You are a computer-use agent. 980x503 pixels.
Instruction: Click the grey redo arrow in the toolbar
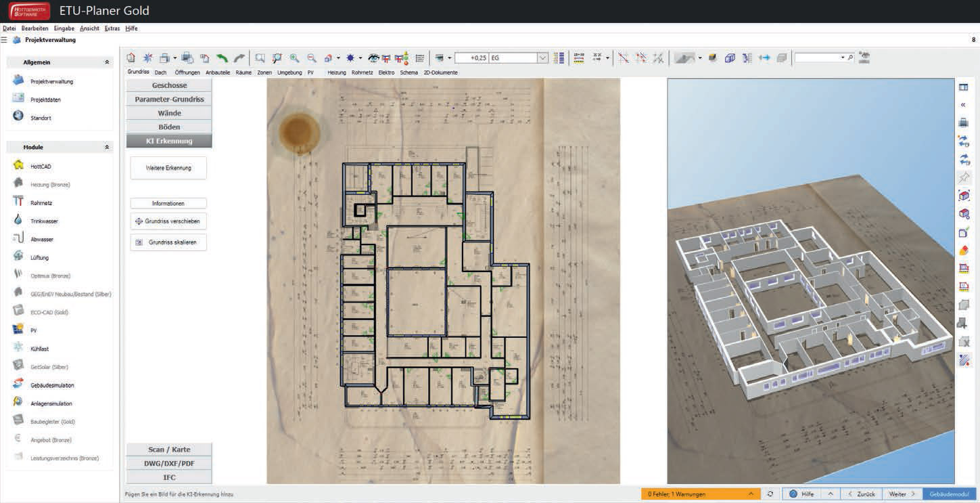coord(239,58)
